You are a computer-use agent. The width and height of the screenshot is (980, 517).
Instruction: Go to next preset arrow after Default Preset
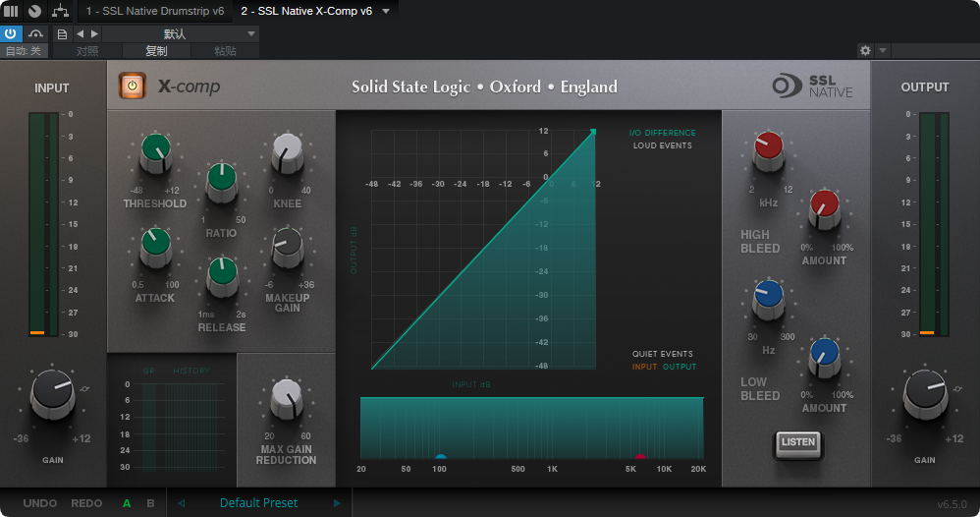coord(337,503)
